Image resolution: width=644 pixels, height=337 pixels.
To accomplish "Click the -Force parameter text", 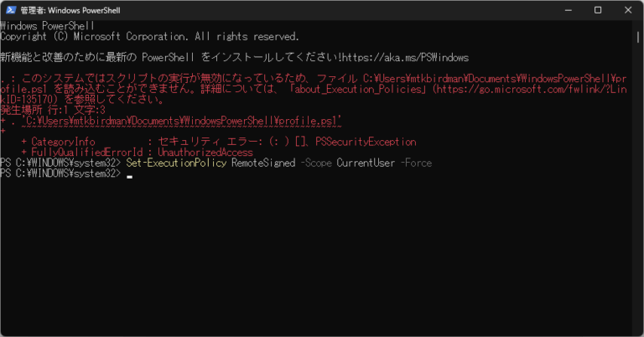I will coord(416,163).
